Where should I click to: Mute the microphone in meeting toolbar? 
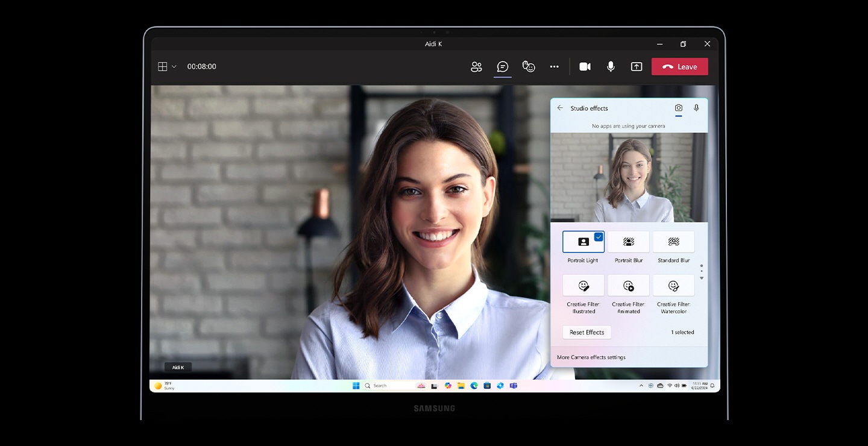coord(611,67)
